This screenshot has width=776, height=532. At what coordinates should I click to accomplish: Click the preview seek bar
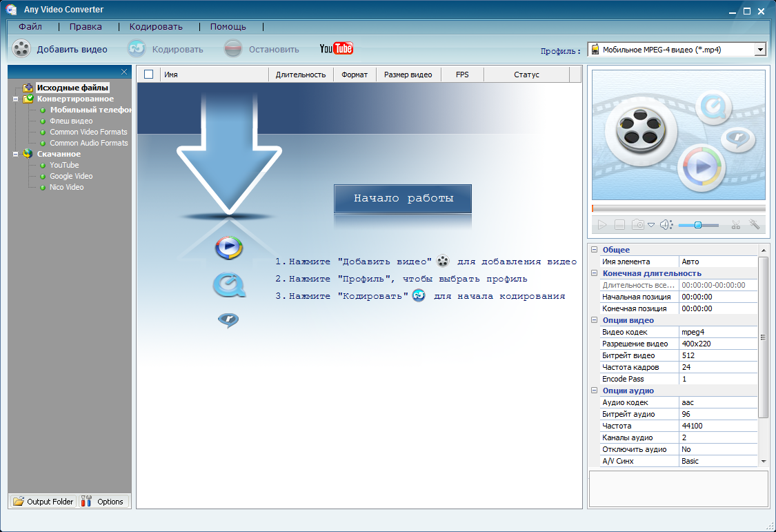point(679,208)
